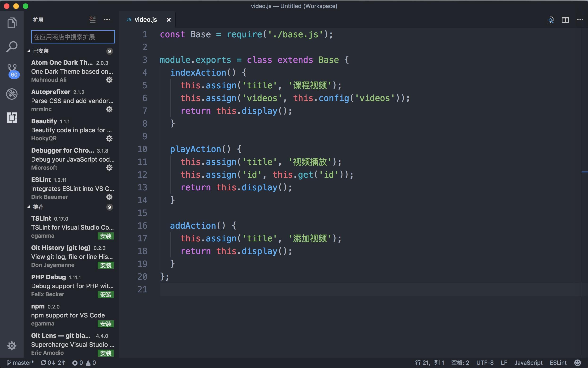This screenshot has width=588, height=368.
Task: Open Source Control showing 60 pending changes
Action: pos(11,69)
